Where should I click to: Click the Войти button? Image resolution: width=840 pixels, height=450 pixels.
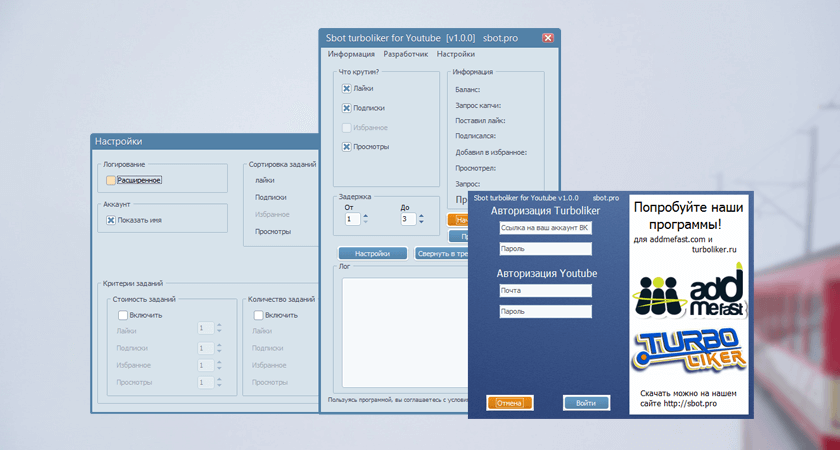pos(586,403)
